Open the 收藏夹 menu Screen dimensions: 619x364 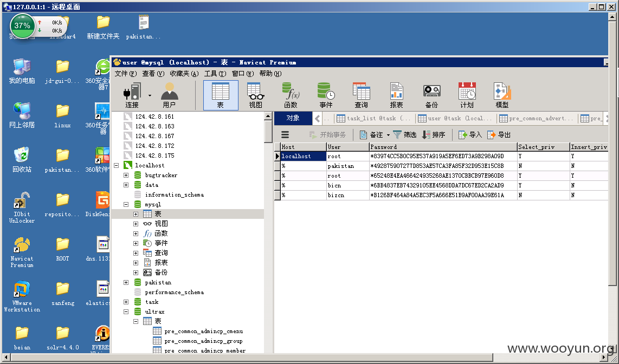click(184, 73)
